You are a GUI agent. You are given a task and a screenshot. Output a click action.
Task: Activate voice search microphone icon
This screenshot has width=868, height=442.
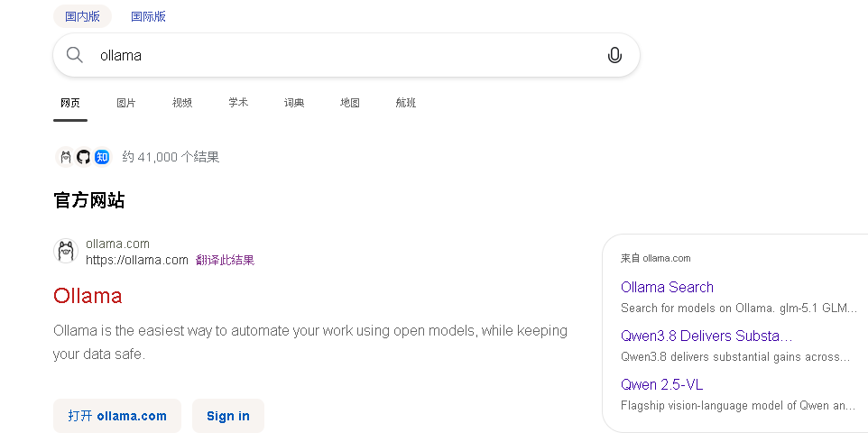(x=614, y=55)
